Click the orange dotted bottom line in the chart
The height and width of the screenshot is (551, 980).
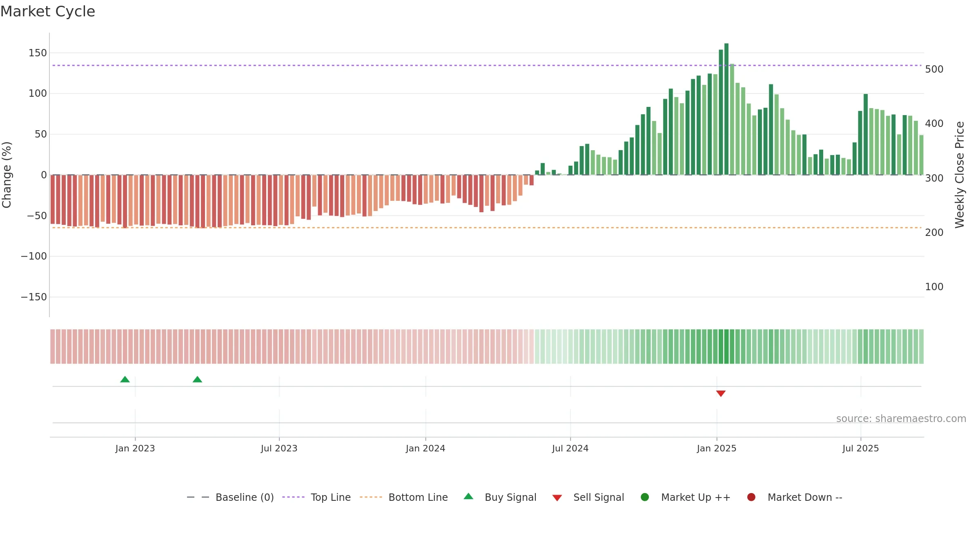(487, 228)
